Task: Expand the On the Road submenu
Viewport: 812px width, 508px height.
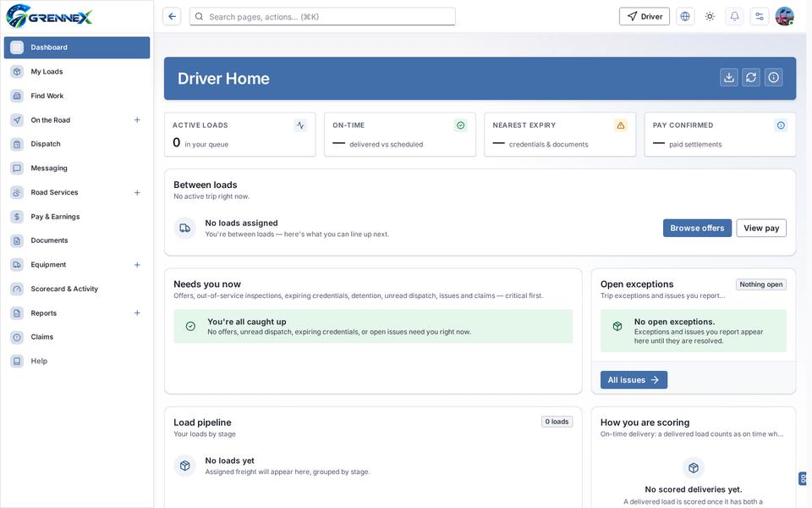Action: tap(137, 120)
